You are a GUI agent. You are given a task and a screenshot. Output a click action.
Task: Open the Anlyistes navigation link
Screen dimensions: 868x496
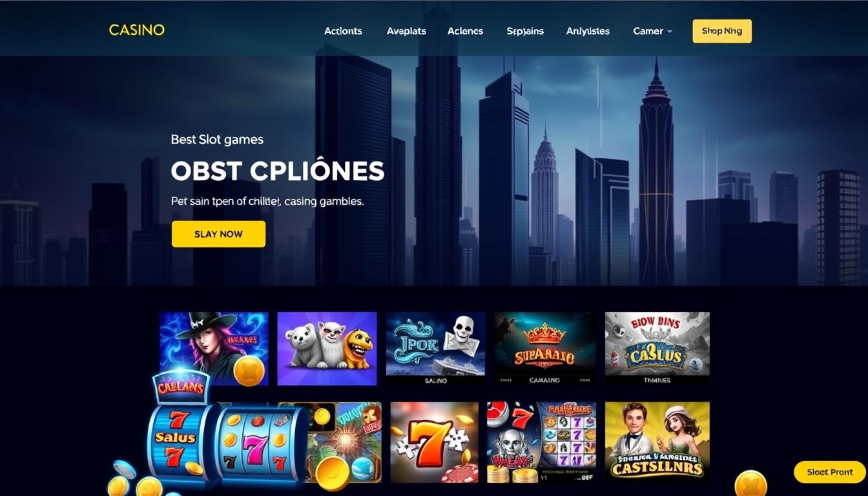click(x=588, y=31)
